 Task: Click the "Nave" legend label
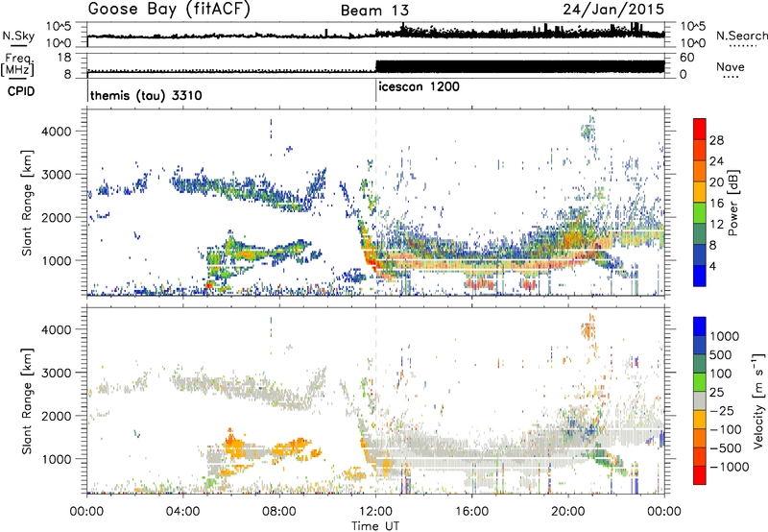(731, 66)
